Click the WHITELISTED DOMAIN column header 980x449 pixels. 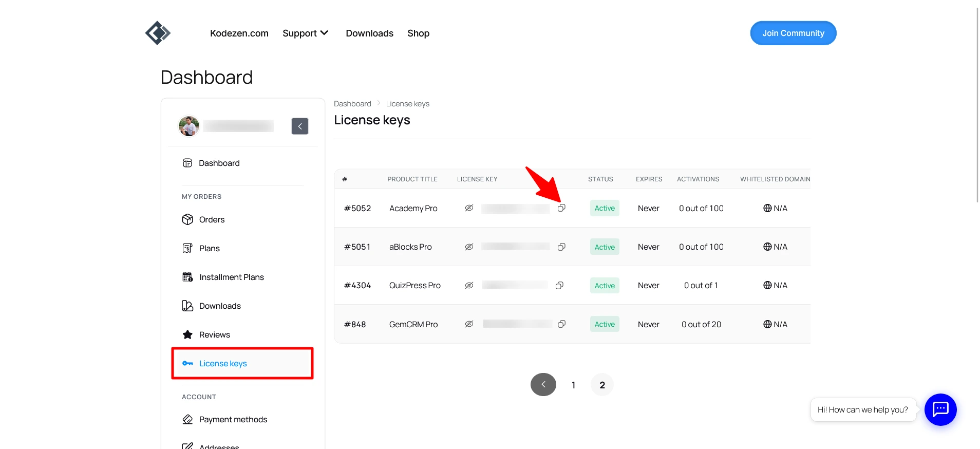coord(775,179)
